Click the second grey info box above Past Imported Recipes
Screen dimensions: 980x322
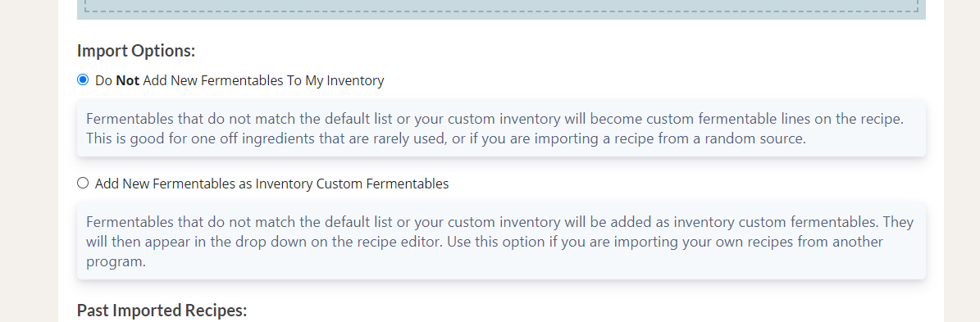[x=500, y=241]
